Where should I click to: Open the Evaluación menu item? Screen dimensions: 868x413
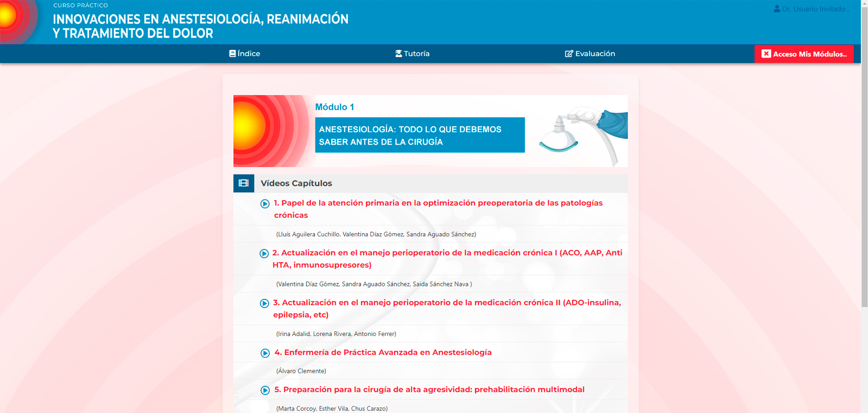click(x=590, y=53)
